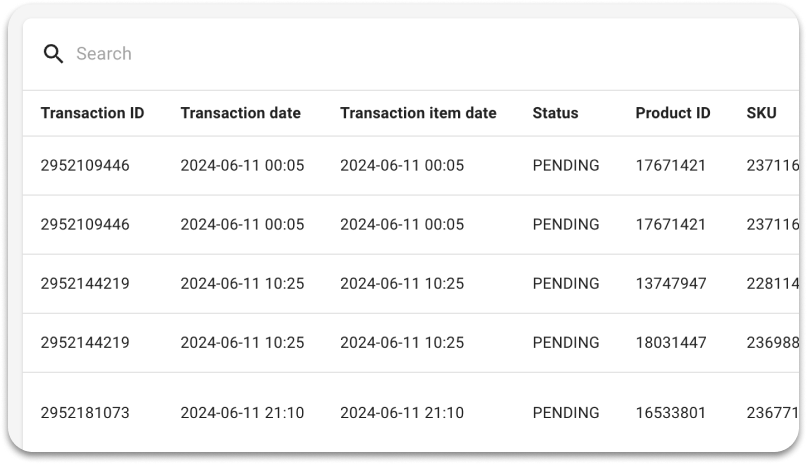
Task: Click the Status column header
Action: (555, 113)
